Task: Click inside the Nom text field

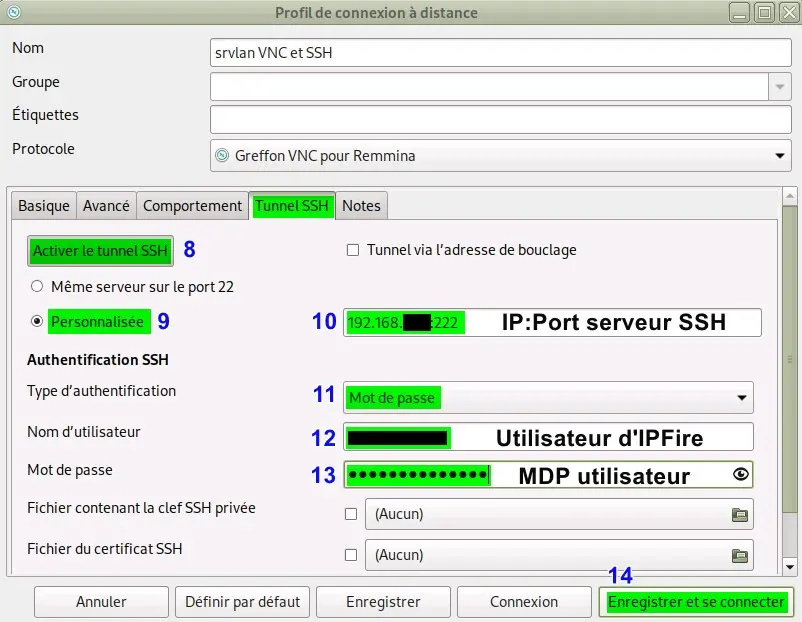Action: [x=498, y=52]
